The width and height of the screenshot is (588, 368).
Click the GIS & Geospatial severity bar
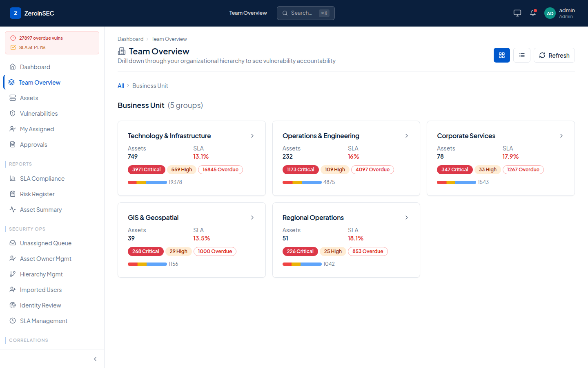(x=147, y=264)
